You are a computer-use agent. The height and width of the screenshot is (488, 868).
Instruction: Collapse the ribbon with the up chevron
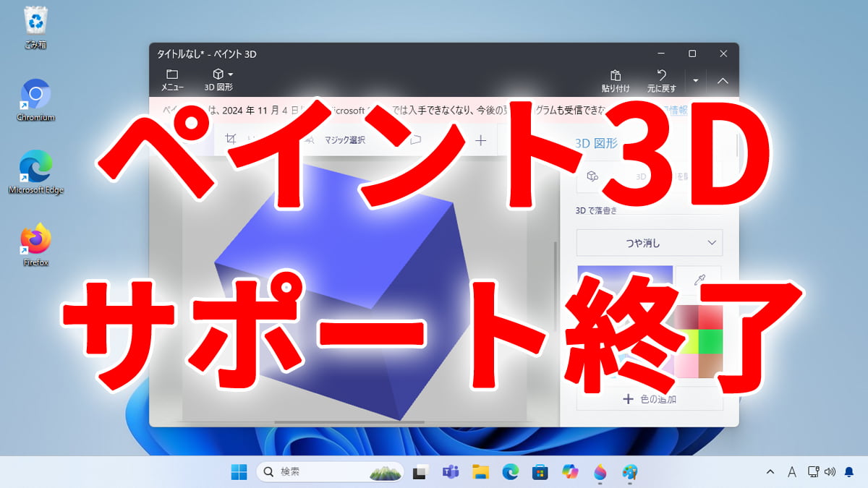[723, 81]
